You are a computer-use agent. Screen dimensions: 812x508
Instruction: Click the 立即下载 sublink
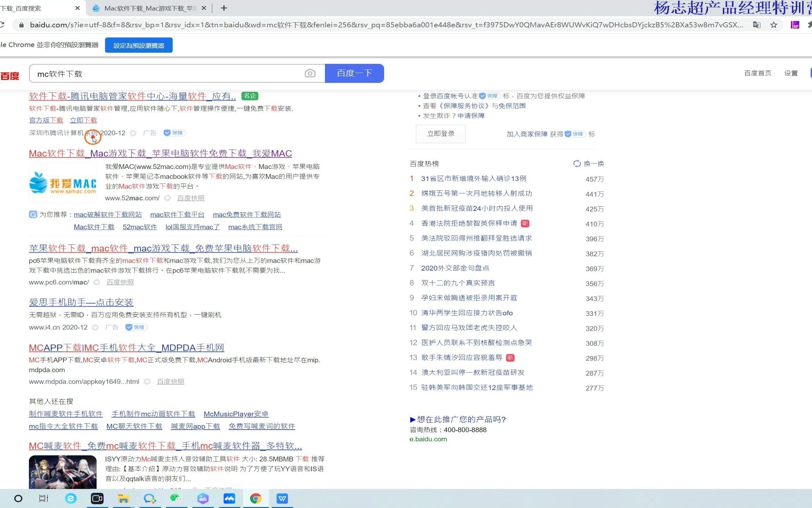(x=83, y=120)
